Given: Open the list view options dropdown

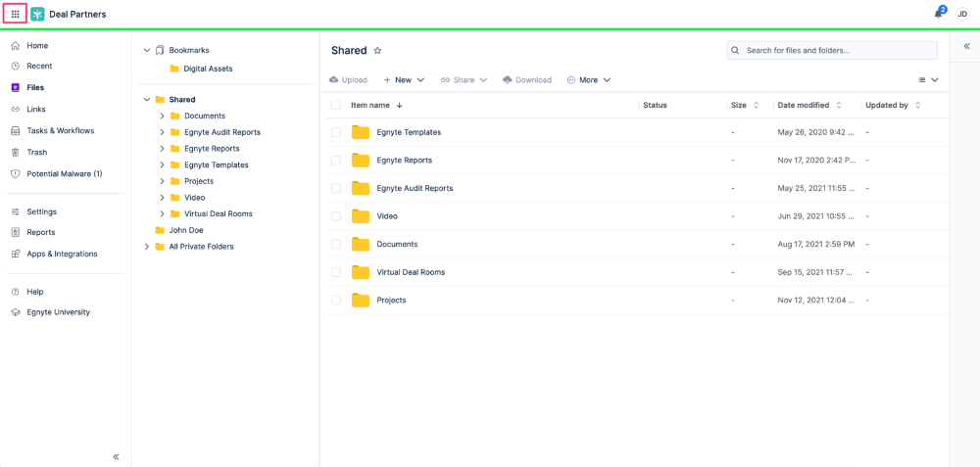Looking at the screenshot, I should coord(928,80).
